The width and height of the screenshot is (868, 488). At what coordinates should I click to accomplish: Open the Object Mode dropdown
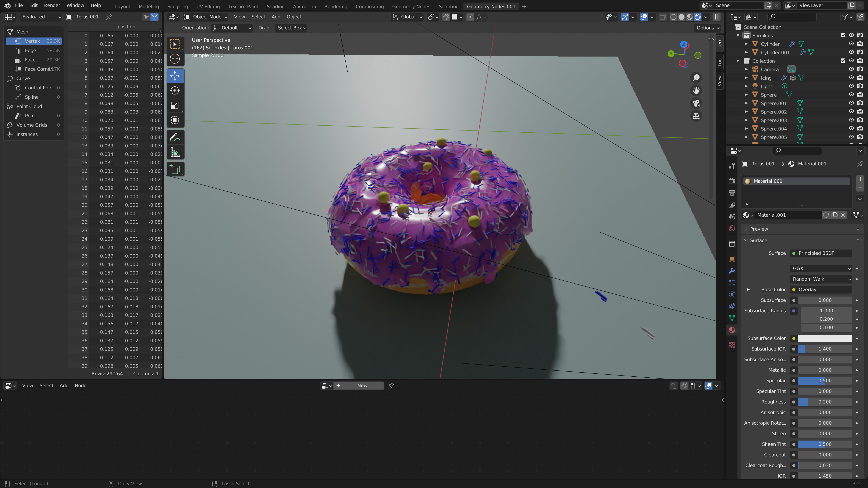tap(206, 17)
